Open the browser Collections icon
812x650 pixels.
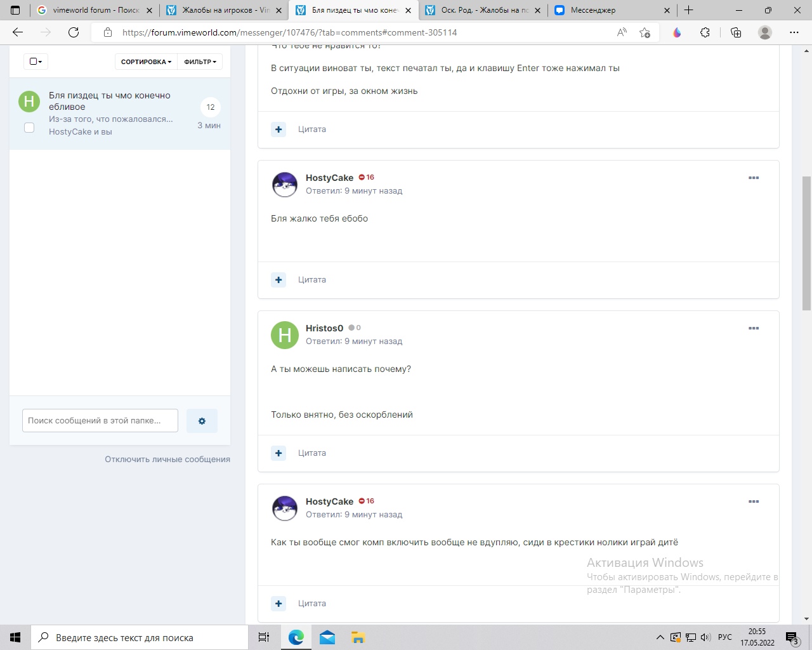[x=736, y=32]
